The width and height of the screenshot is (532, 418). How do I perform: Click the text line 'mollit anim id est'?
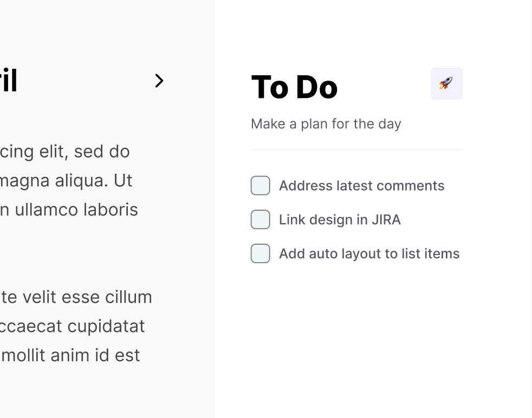click(70, 355)
